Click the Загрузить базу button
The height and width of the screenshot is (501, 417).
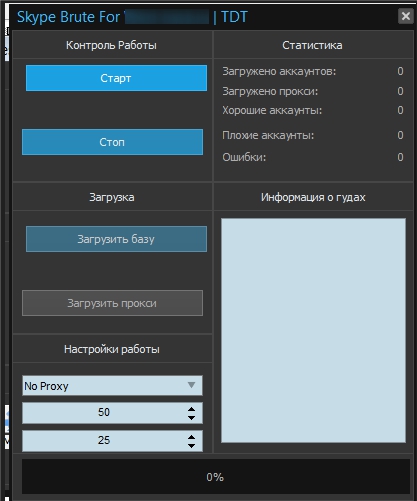coord(116,239)
